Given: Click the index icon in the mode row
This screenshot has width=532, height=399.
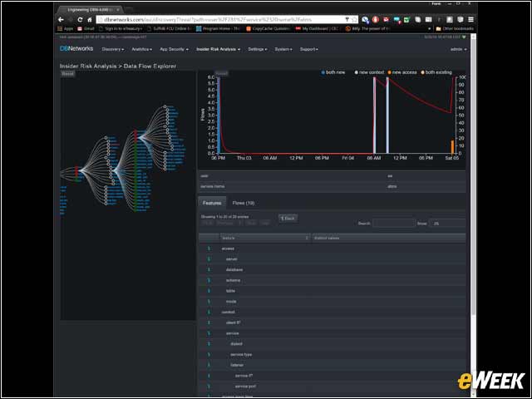Looking at the screenshot, I should point(209,301).
